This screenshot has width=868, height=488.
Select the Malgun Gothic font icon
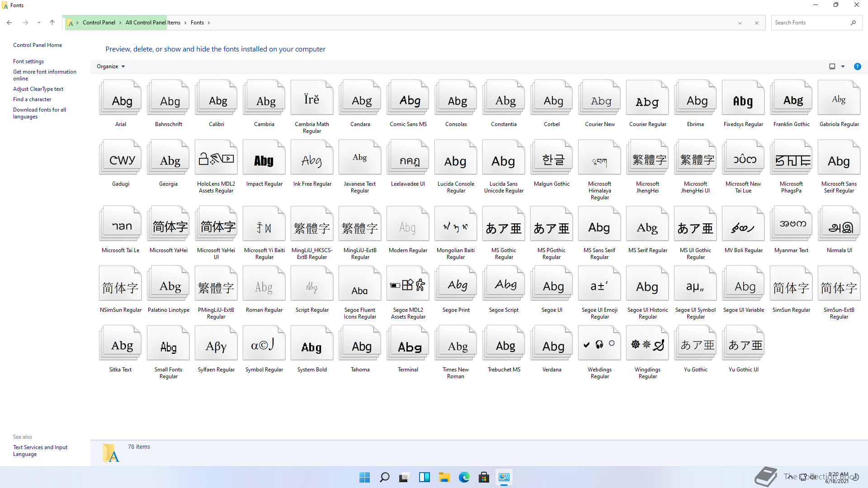point(552,157)
